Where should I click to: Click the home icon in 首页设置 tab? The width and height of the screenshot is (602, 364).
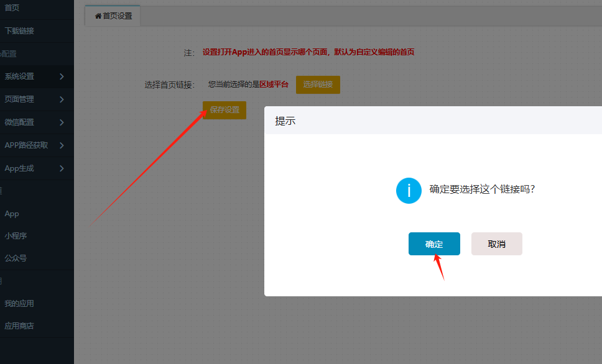pos(98,16)
